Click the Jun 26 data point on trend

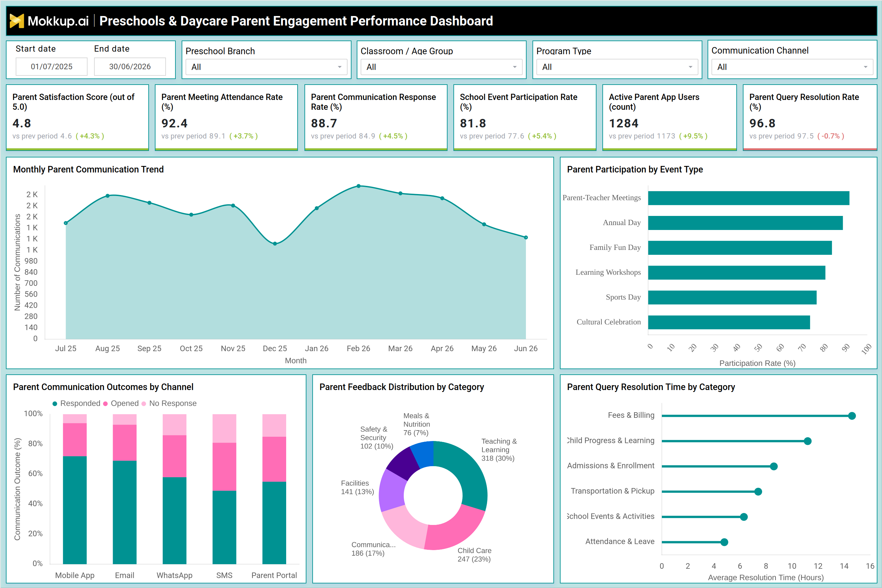click(526, 237)
